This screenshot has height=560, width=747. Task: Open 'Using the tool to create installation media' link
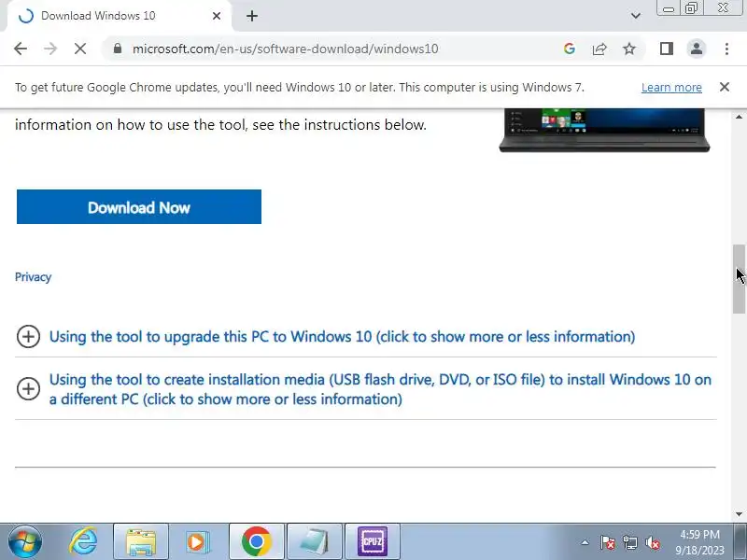380,389
